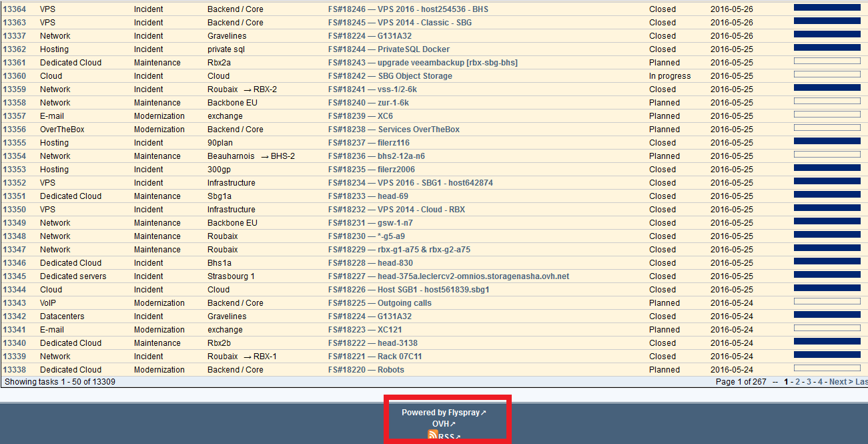Click 'Roubaix → RBX-1' cell
Viewport: 868px width, 444px height.
point(242,357)
